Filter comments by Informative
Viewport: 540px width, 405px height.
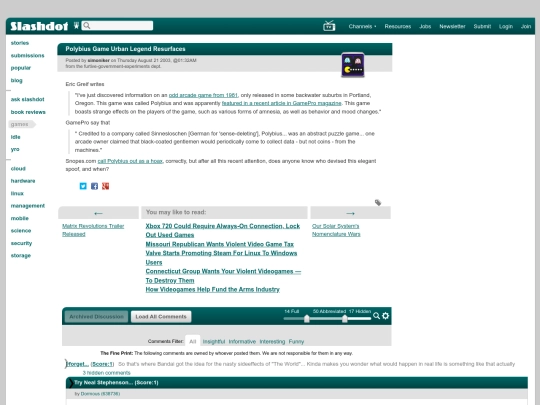point(242,341)
